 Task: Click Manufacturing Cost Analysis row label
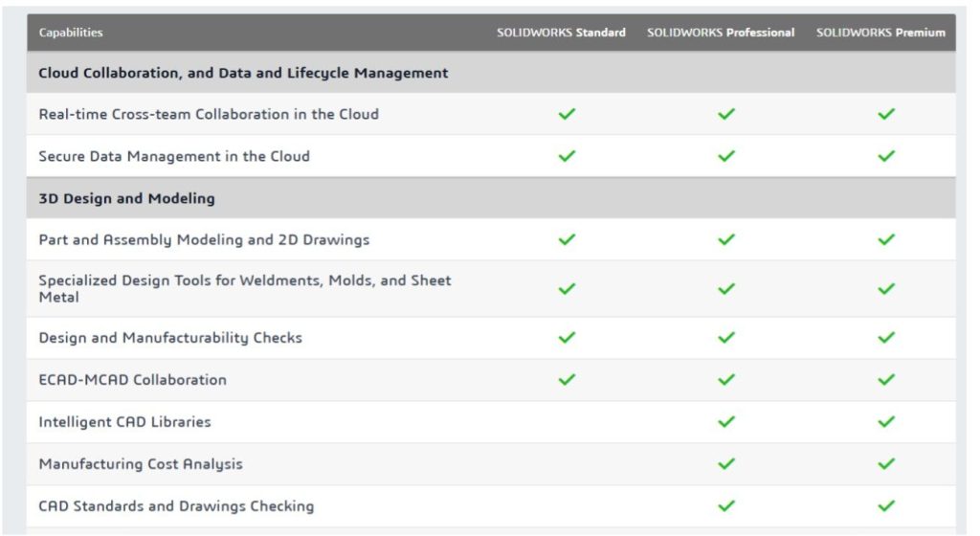[x=141, y=464]
